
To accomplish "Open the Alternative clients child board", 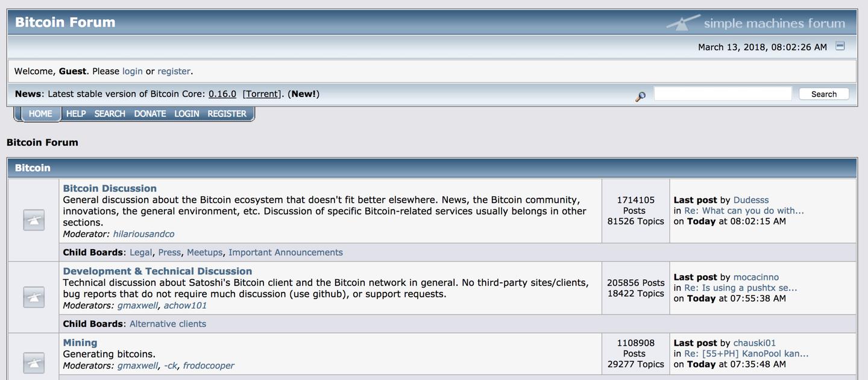I will pyautogui.click(x=168, y=324).
